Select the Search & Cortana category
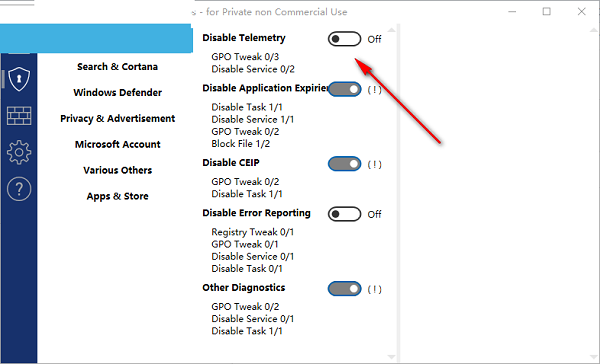Screen dimensions: 600x364 (x=117, y=67)
